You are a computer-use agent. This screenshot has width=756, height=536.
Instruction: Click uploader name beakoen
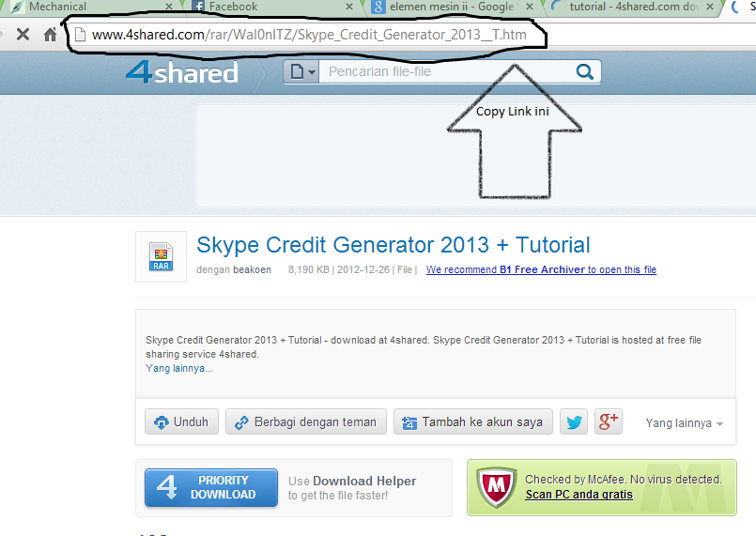[x=252, y=269]
